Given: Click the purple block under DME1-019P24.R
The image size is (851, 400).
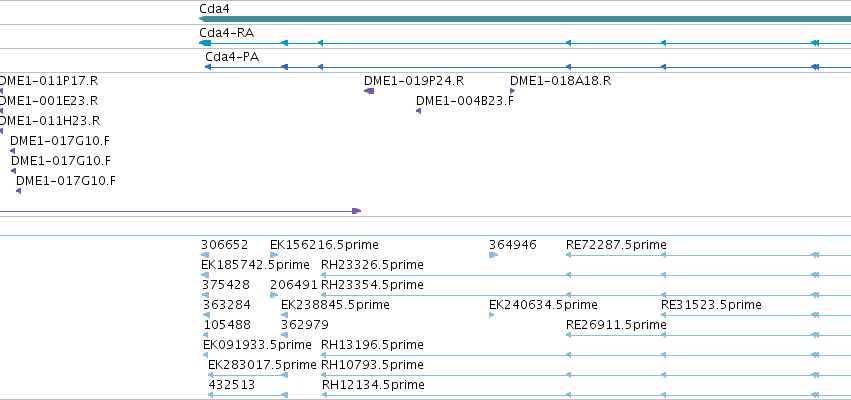Looking at the screenshot, I should click(x=369, y=91).
